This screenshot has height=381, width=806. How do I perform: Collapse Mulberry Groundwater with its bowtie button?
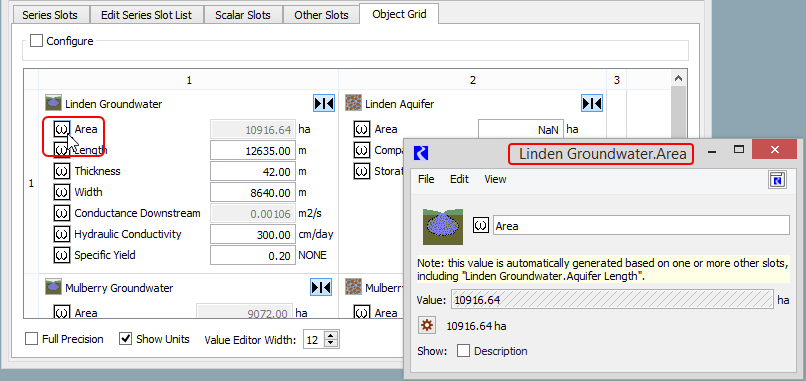point(321,287)
